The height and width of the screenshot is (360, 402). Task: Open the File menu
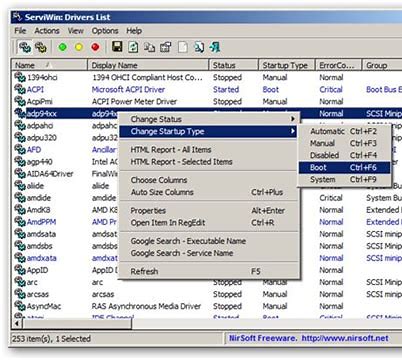(20, 31)
